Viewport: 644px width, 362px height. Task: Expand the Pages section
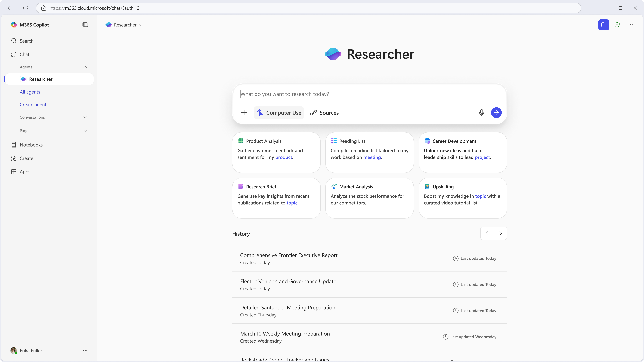(85, 130)
